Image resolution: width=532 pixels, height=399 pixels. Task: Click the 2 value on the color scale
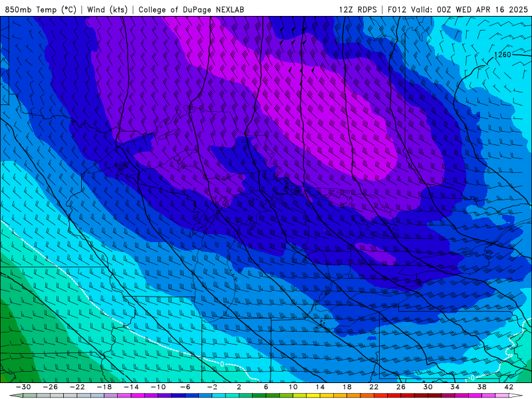pos(239,387)
